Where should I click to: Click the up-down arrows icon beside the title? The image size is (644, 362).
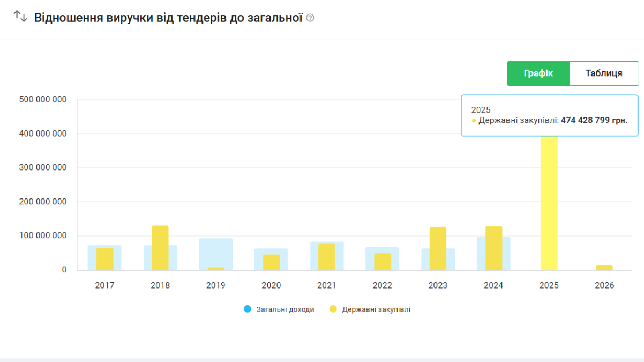tap(20, 17)
